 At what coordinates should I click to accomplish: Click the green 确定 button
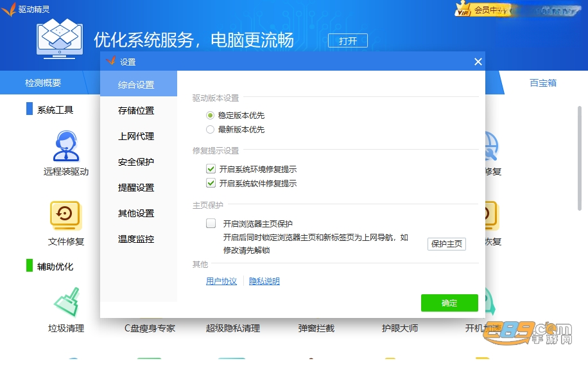tap(449, 303)
